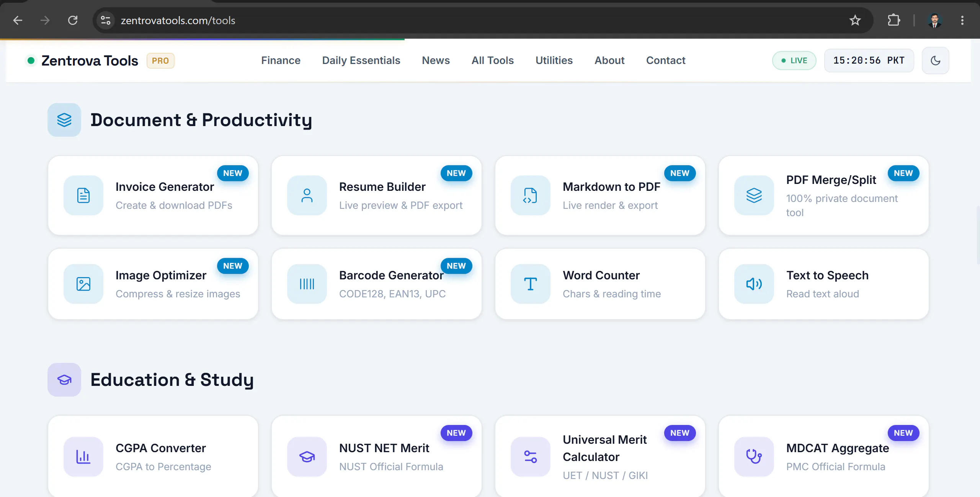Open the About nav page

point(609,61)
